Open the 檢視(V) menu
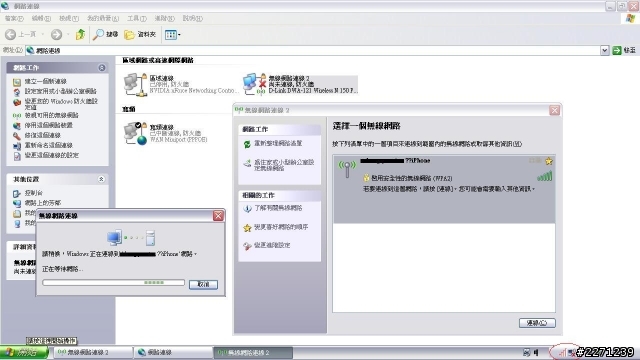640x360 pixels. [69, 18]
